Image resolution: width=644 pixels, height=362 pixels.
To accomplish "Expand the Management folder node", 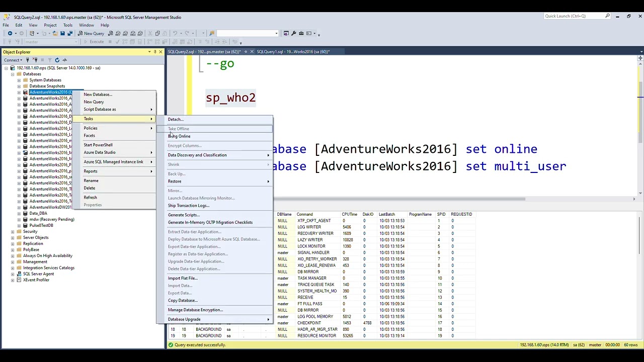I will pos(13,261).
